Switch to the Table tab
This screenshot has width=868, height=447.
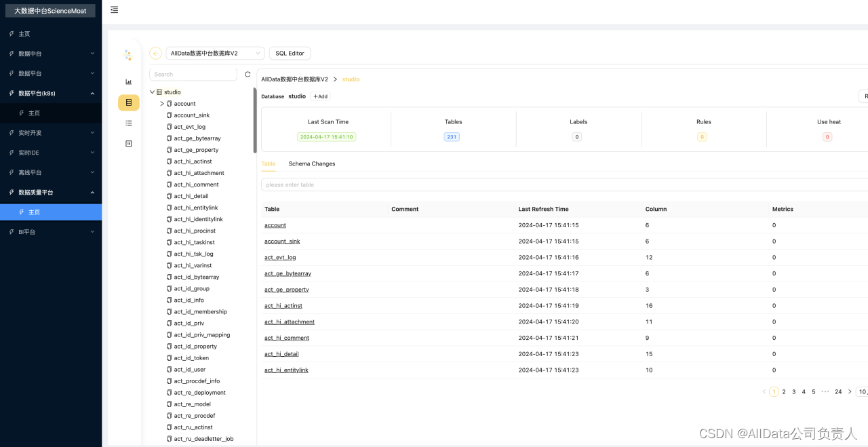[269, 163]
